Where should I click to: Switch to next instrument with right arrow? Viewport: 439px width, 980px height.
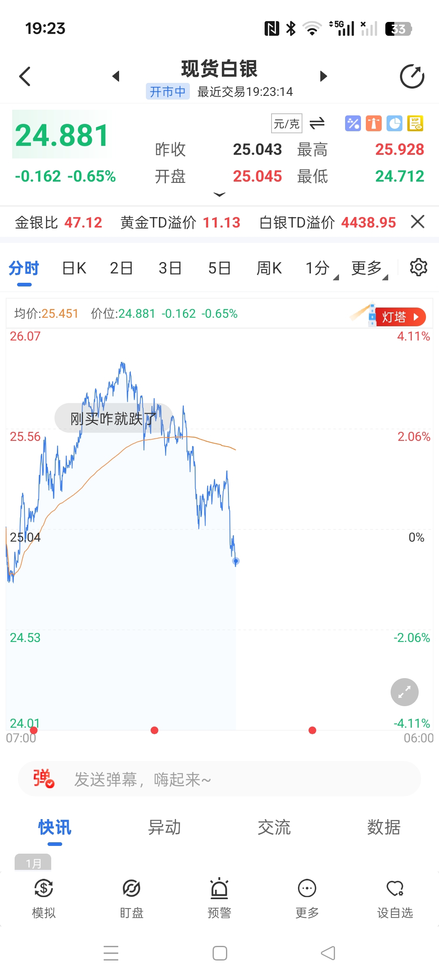pyautogui.click(x=324, y=76)
